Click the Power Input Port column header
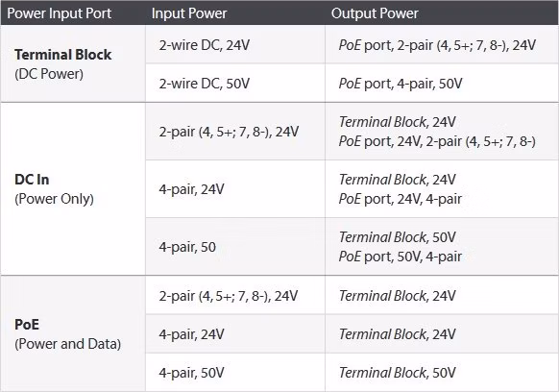Image resolution: width=559 pixels, height=392 pixels. tap(60, 13)
